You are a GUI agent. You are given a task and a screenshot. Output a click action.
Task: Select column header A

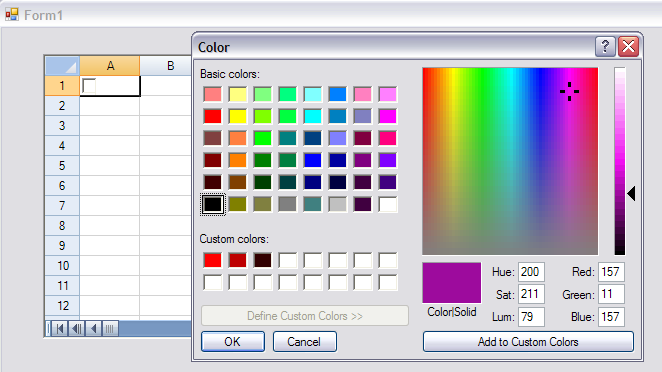point(110,66)
